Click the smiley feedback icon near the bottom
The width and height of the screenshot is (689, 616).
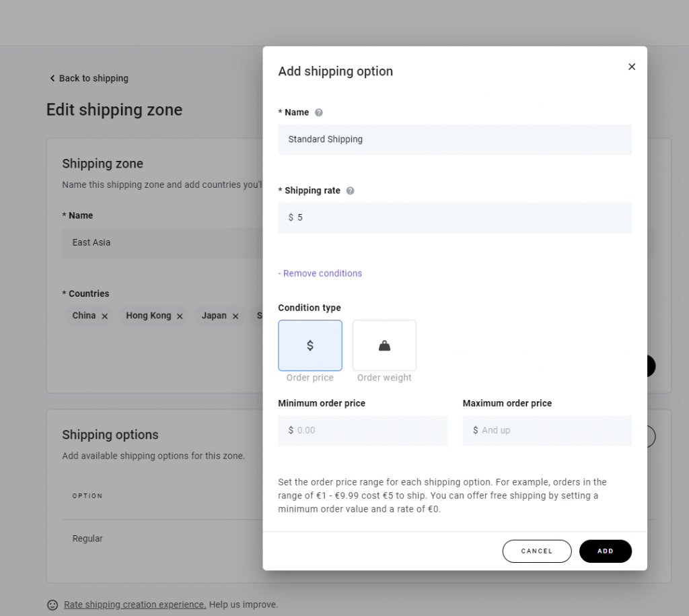[x=52, y=605]
